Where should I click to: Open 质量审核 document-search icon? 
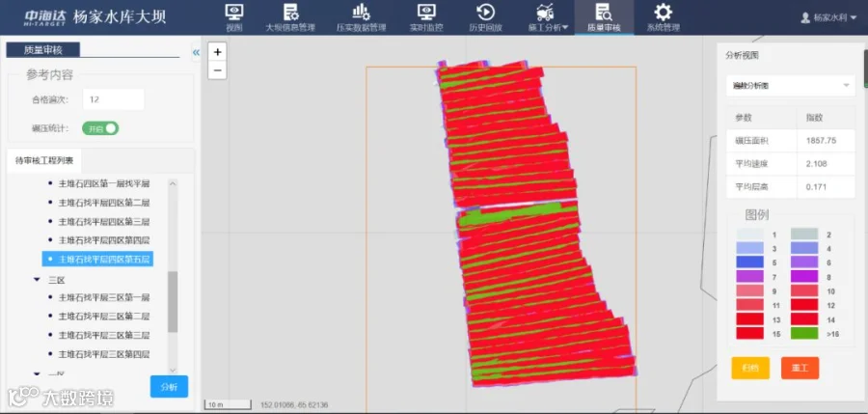(603, 12)
